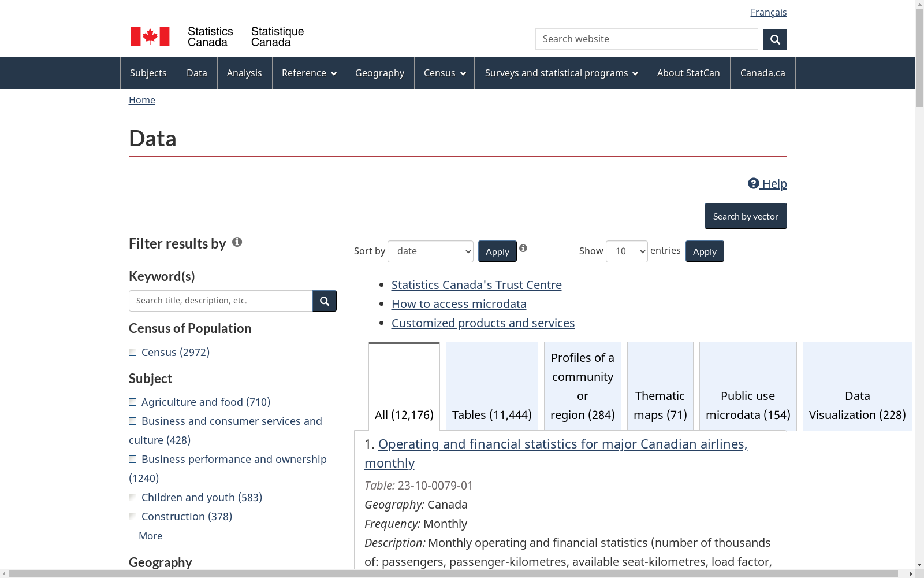Click the scroll up arrow of the vertical scrollbar

pyautogui.click(x=919, y=3)
